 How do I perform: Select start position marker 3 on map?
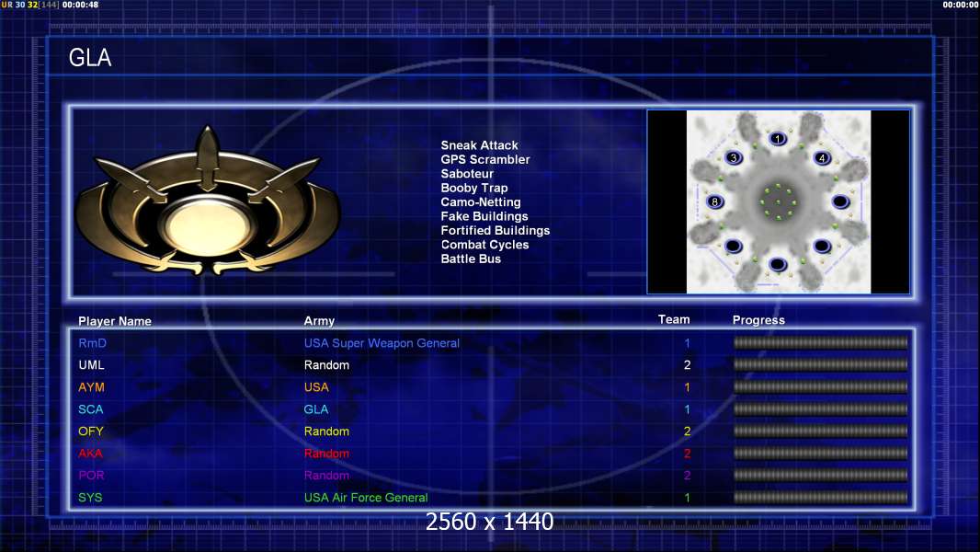[x=733, y=157]
